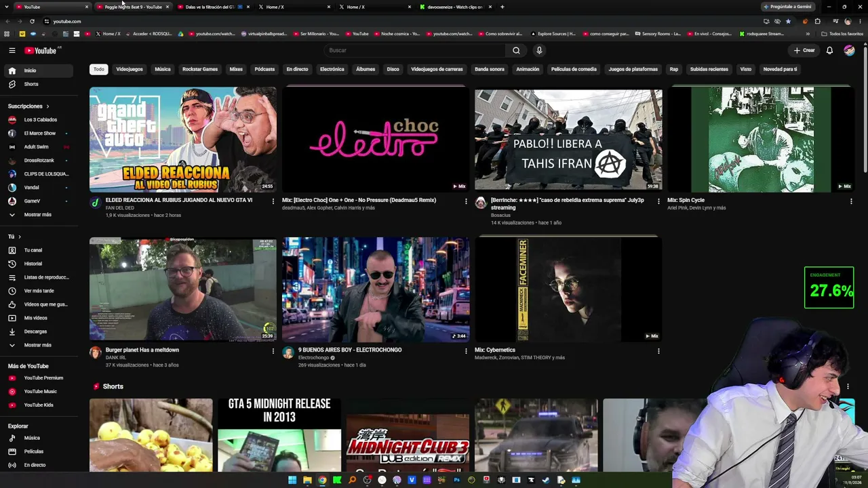The image size is (868, 488).
Task: Open Steam from the taskbar
Action: [546, 480]
